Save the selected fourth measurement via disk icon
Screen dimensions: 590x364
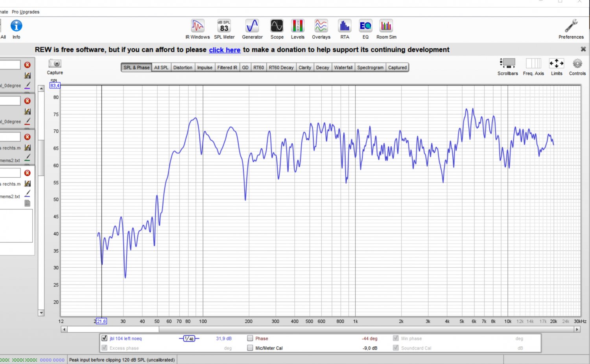[28, 184]
